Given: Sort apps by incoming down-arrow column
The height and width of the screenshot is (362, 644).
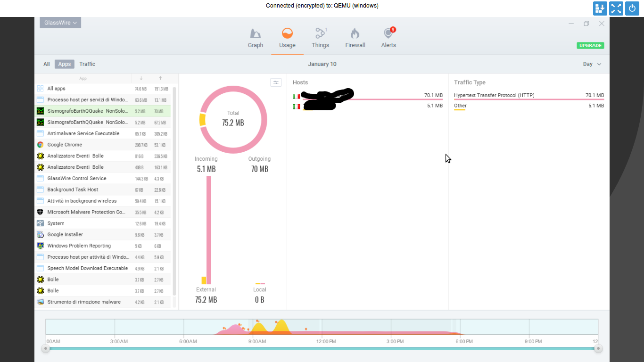Looking at the screenshot, I should click(141, 78).
